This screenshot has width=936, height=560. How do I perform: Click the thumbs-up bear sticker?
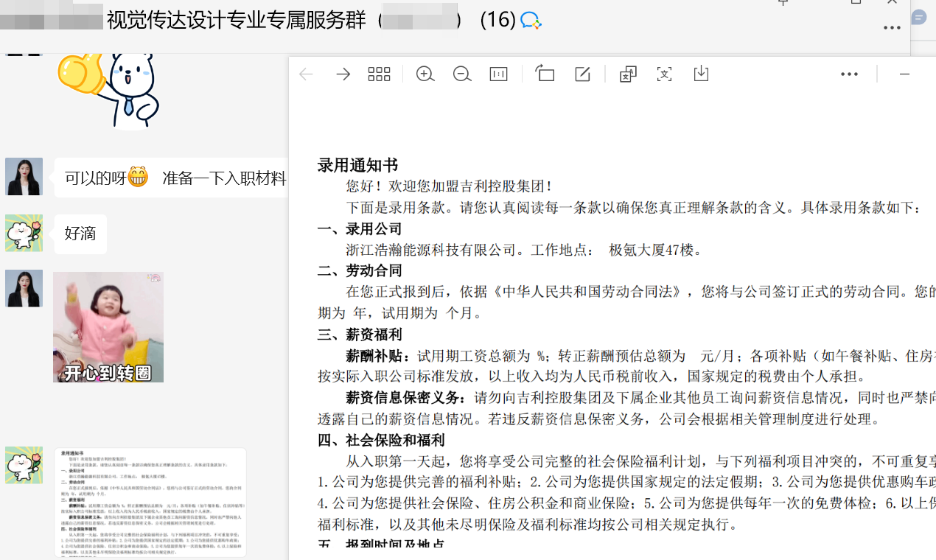(x=109, y=88)
